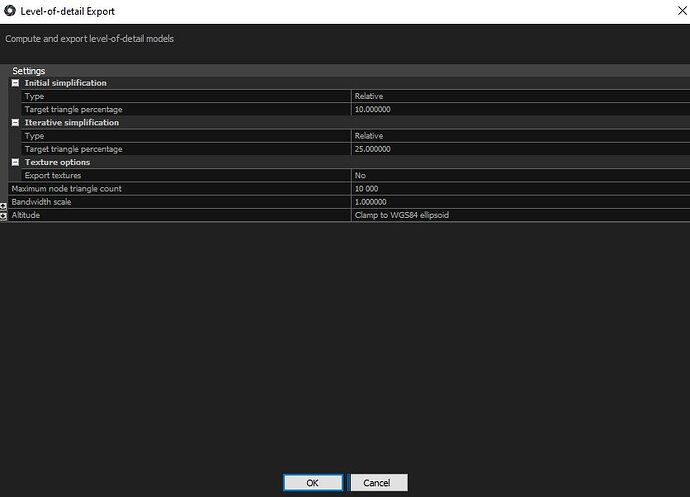690x497 pixels.
Task: Edit Iterative simplification target percentage 25.000000
Action: coord(521,149)
